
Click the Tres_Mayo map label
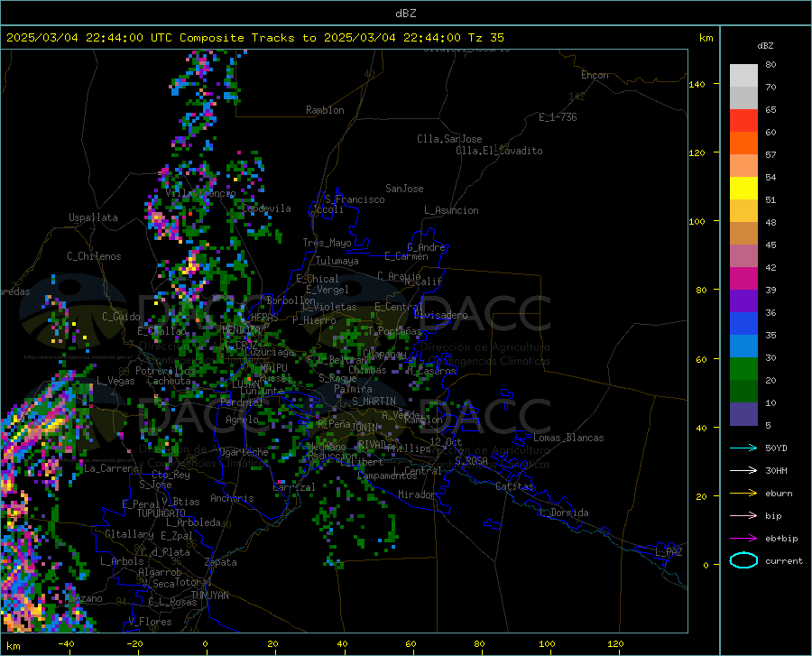327,243
